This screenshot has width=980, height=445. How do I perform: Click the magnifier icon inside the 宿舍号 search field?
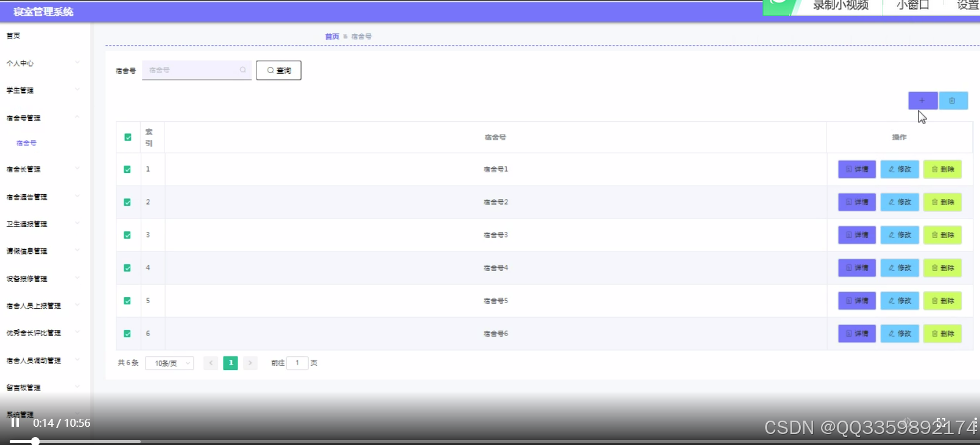coord(242,70)
